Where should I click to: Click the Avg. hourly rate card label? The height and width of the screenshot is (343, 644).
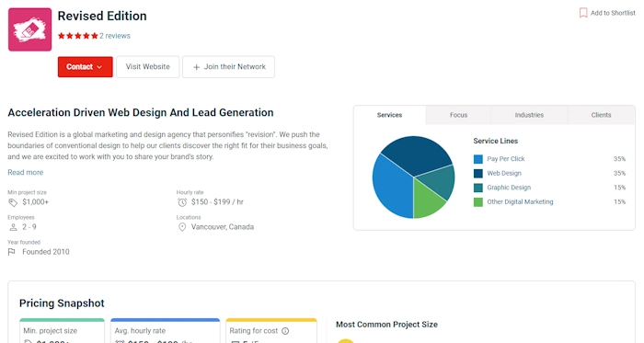coord(140,331)
